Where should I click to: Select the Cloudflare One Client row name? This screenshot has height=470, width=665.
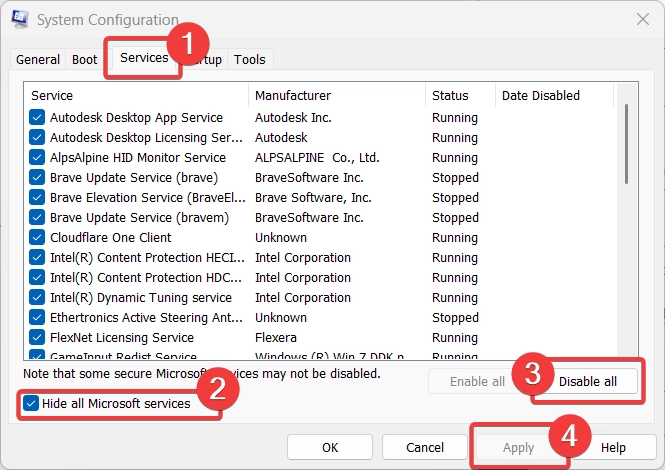[x=111, y=238]
